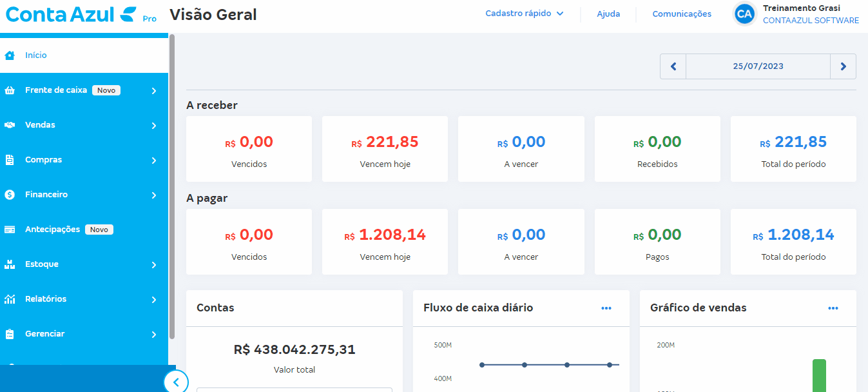Click the Visão Geral page title
The height and width of the screenshot is (392, 868).
213,14
